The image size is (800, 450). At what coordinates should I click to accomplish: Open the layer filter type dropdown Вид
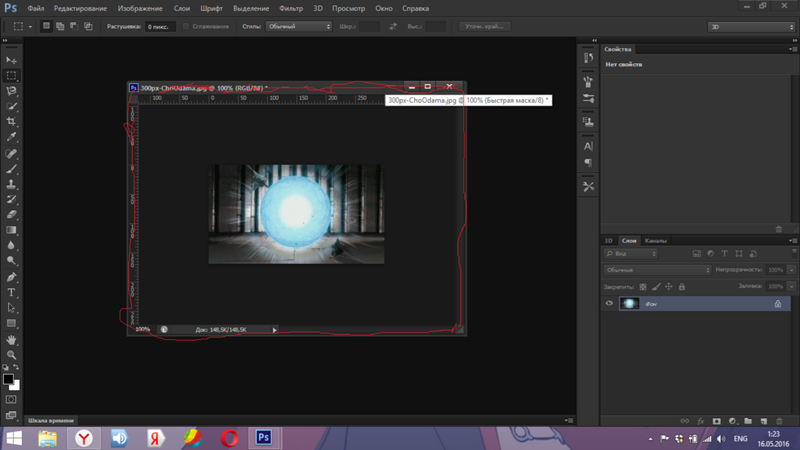click(631, 254)
